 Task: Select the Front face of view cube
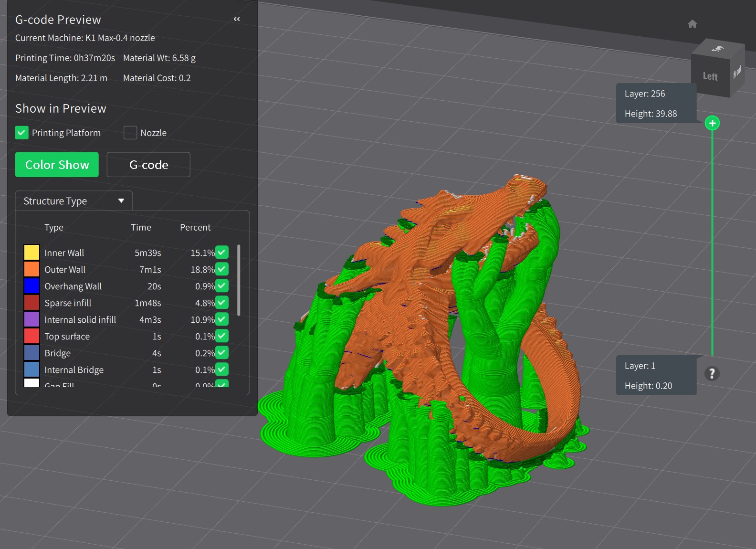(737, 72)
